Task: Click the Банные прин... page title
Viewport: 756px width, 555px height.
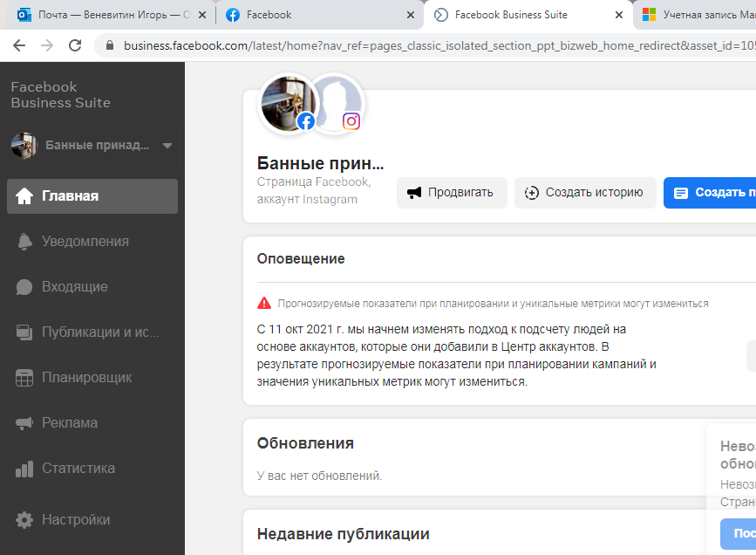Action: tap(320, 163)
